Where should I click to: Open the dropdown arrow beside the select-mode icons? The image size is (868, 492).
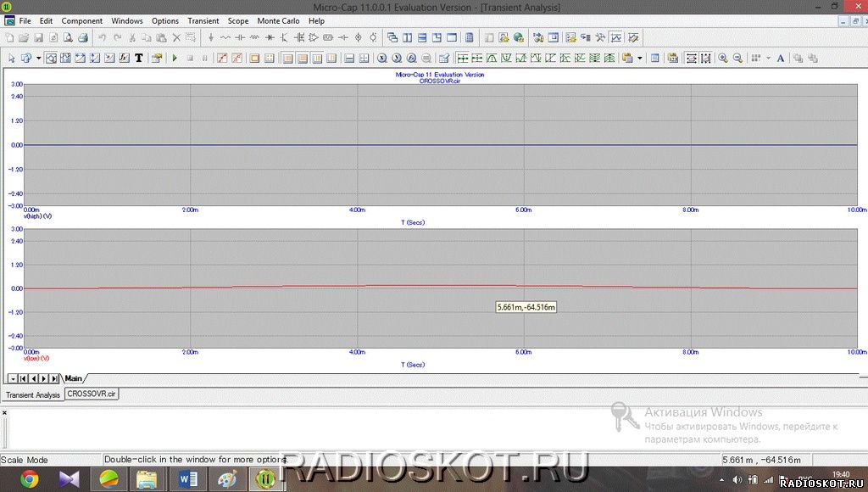tap(39, 58)
